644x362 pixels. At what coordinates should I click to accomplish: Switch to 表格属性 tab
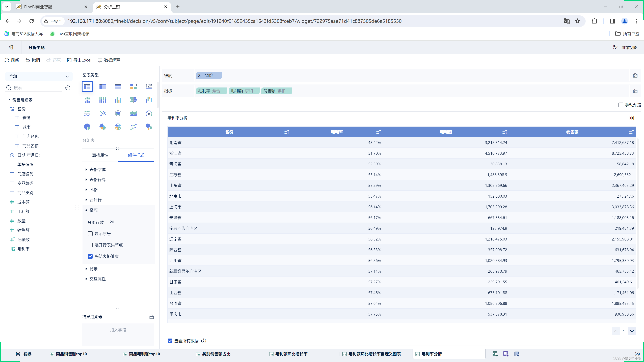[x=100, y=155]
